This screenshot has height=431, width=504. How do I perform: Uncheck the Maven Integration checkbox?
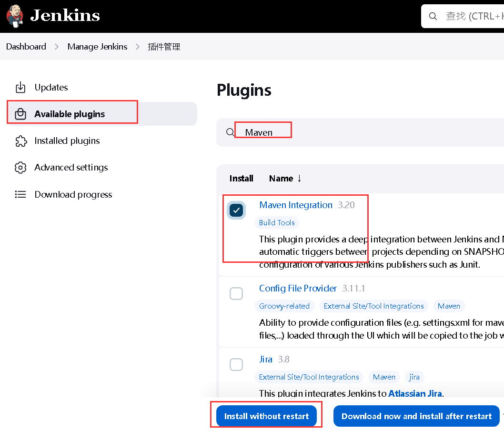point(236,210)
